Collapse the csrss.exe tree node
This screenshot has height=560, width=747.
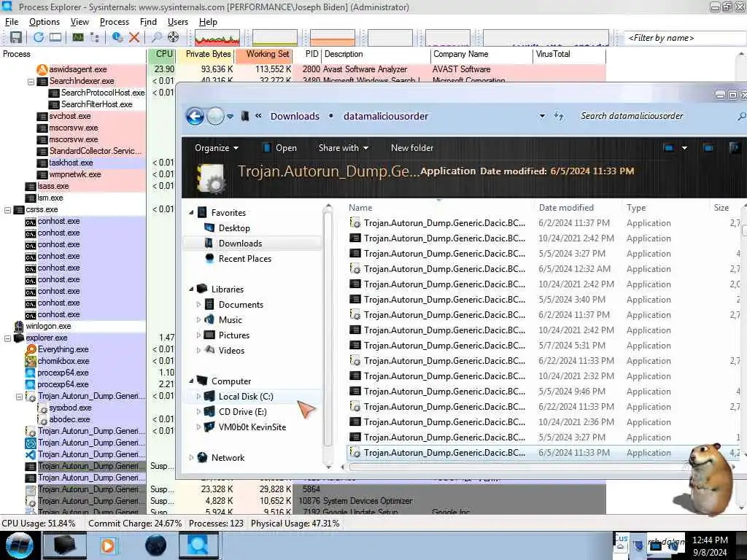click(x=7, y=209)
